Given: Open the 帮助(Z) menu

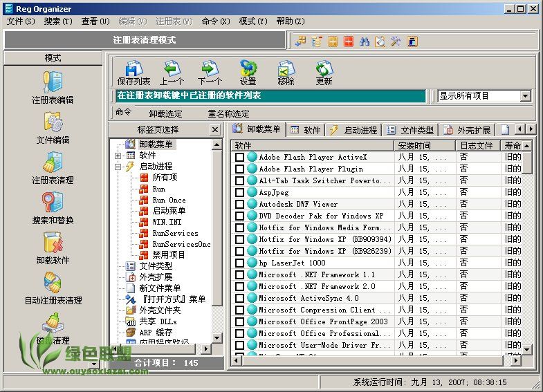Looking at the screenshot, I should 291,21.
